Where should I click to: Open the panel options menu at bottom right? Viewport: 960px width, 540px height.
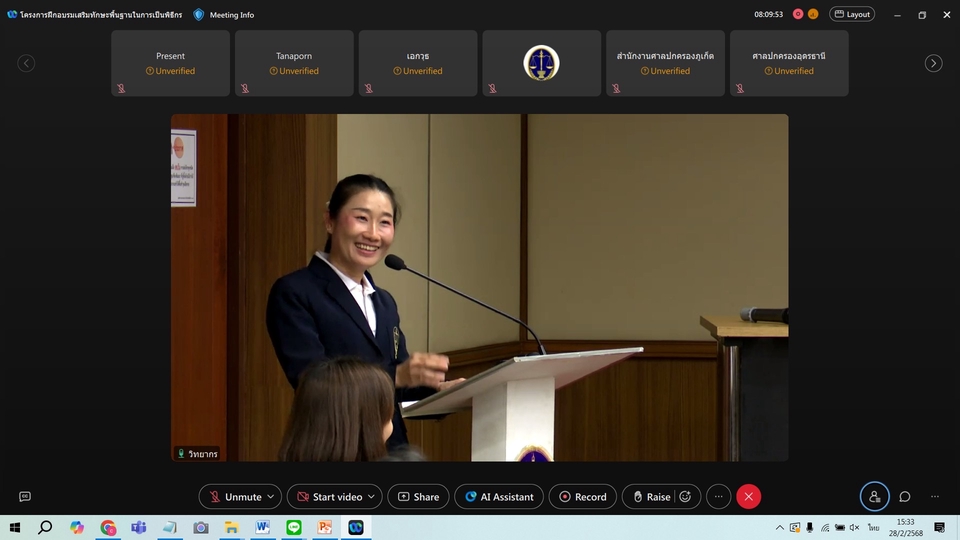[935, 496]
